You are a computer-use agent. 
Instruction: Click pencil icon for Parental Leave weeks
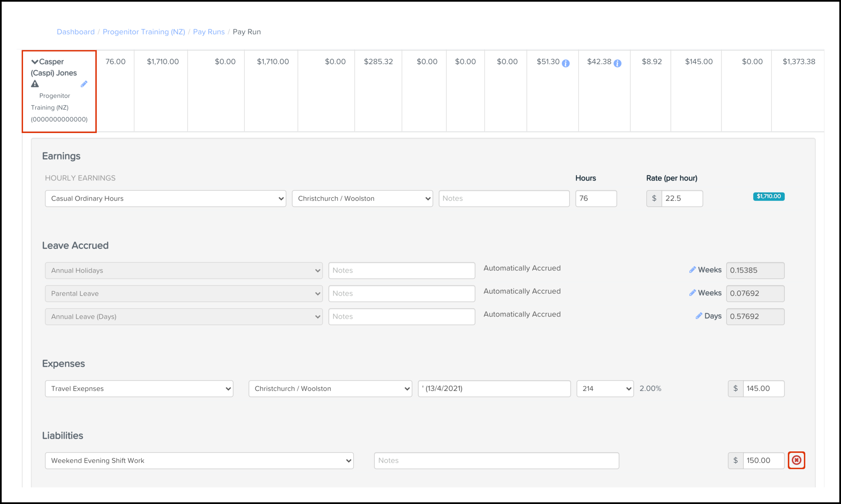[692, 293]
